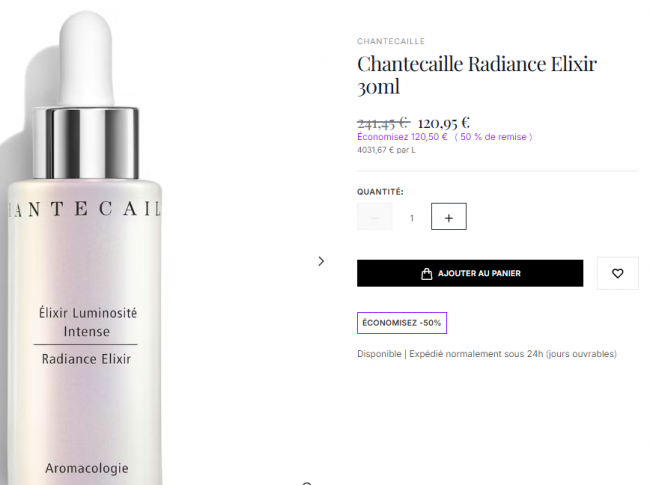The height and width of the screenshot is (485, 650).
Task: Click the white dropper cap on bottle
Action: coord(86,58)
